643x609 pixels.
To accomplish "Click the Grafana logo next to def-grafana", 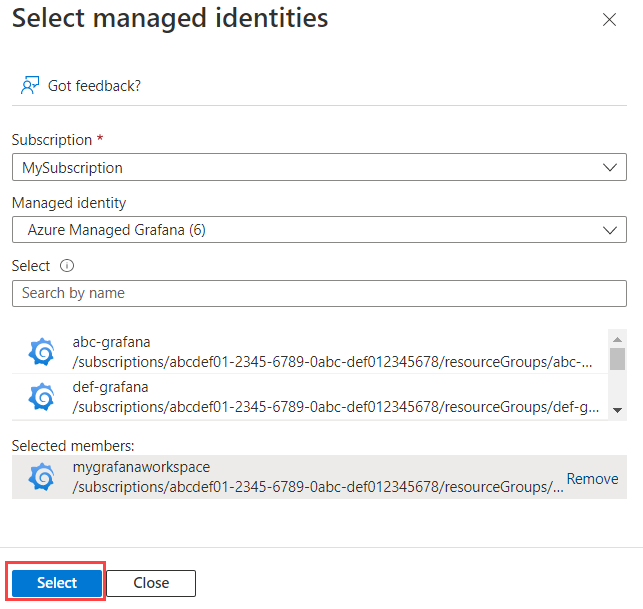I will pos(42,397).
